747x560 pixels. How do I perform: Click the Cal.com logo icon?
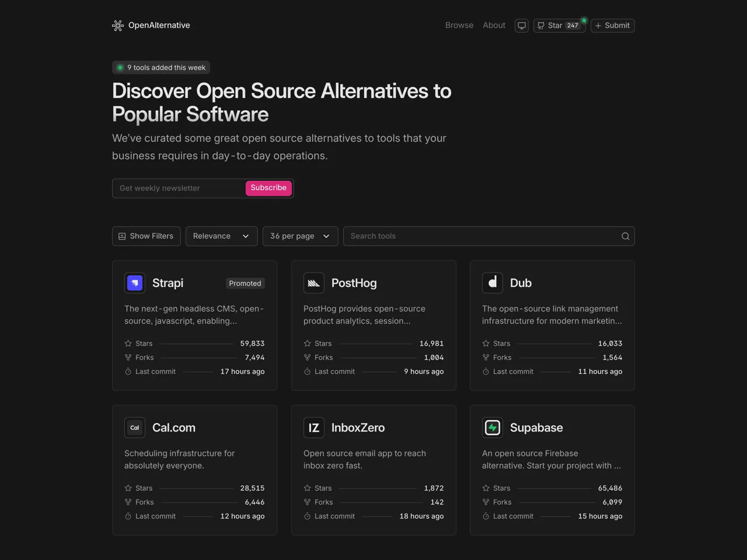(x=135, y=428)
